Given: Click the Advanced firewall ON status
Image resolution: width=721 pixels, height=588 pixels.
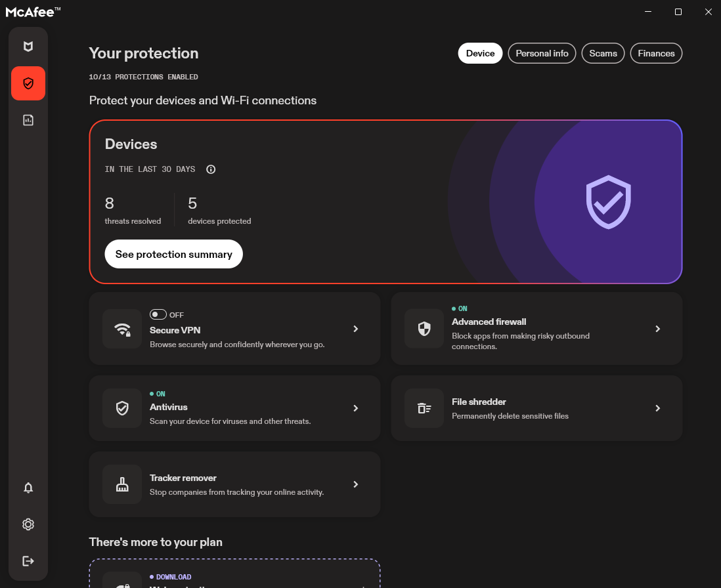Looking at the screenshot, I should tap(460, 308).
